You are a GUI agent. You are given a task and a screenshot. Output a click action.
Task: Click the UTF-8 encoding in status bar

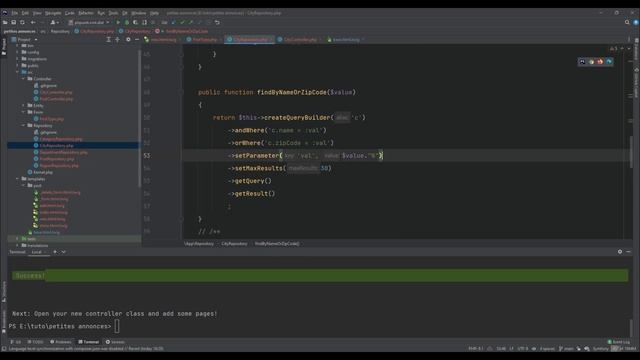pyautogui.click(x=523, y=349)
